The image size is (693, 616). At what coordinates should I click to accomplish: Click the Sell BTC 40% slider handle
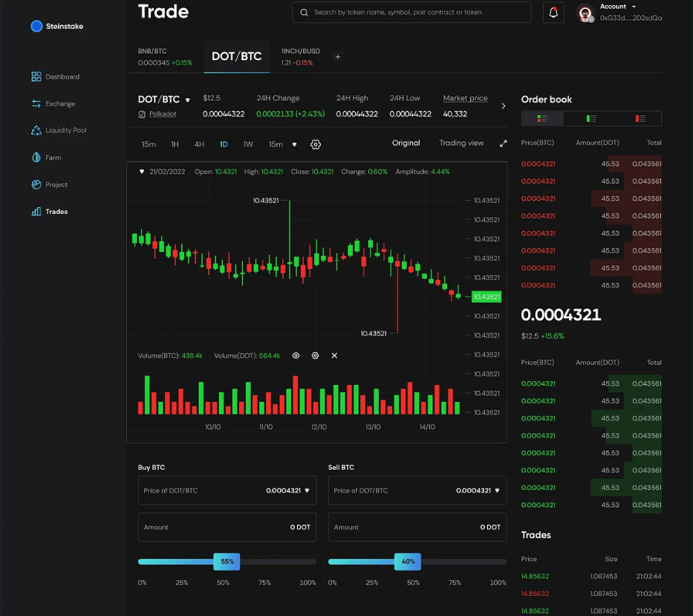click(408, 562)
